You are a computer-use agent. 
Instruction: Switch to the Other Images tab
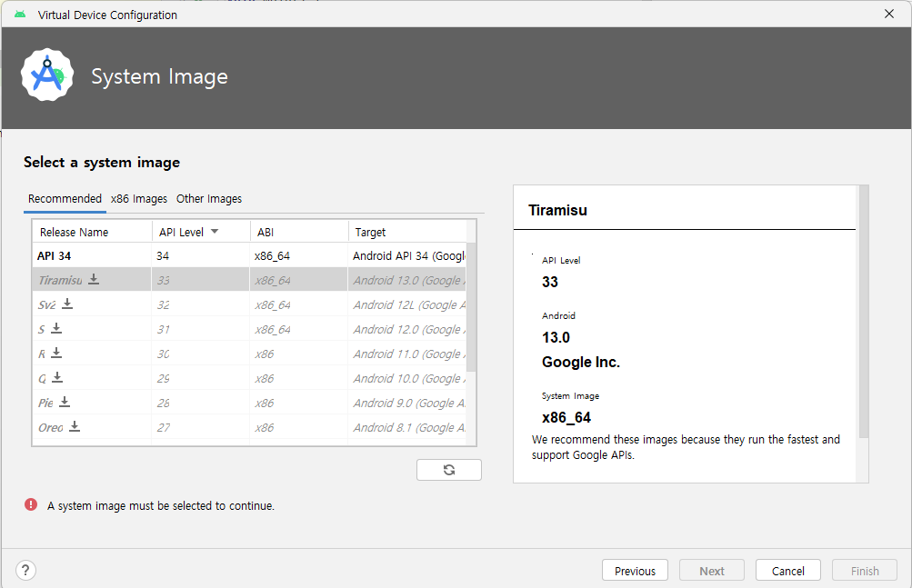pos(209,199)
